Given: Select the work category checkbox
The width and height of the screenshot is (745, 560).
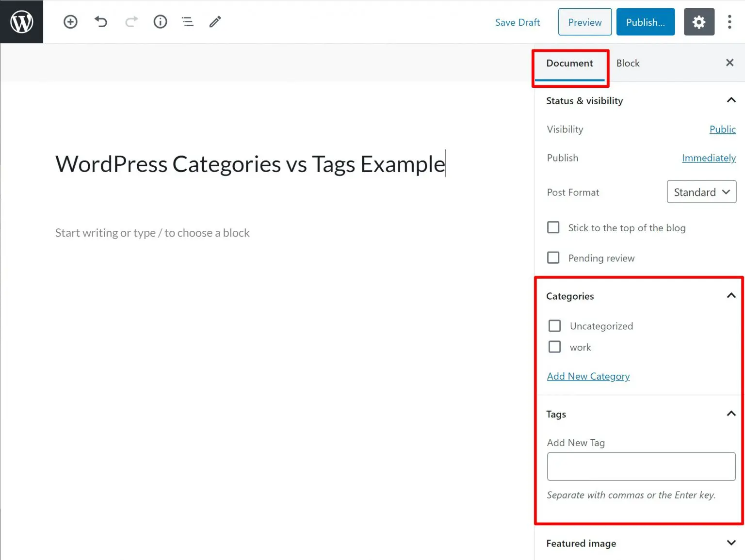Looking at the screenshot, I should coord(554,347).
